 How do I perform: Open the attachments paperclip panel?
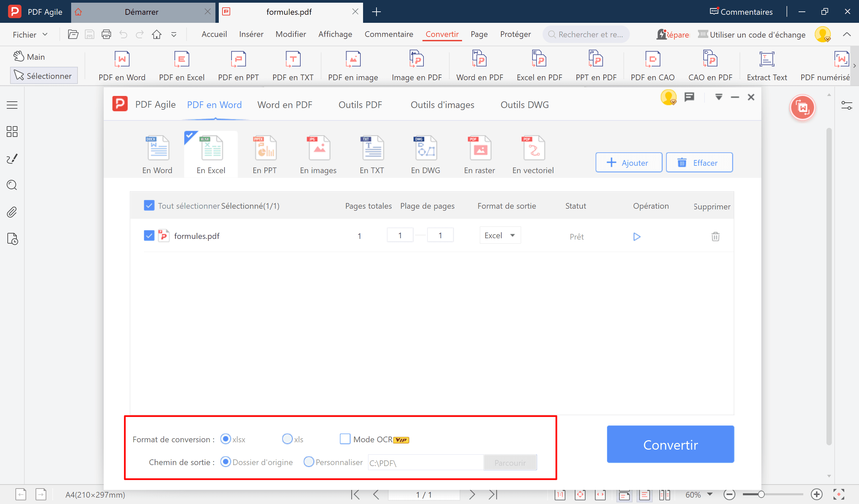(12, 212)
